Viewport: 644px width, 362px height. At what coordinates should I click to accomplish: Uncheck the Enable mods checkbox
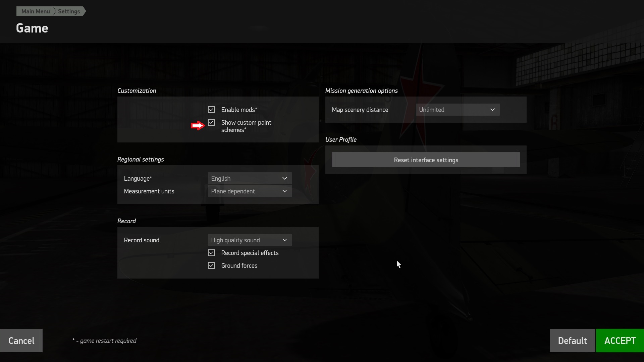211,110
